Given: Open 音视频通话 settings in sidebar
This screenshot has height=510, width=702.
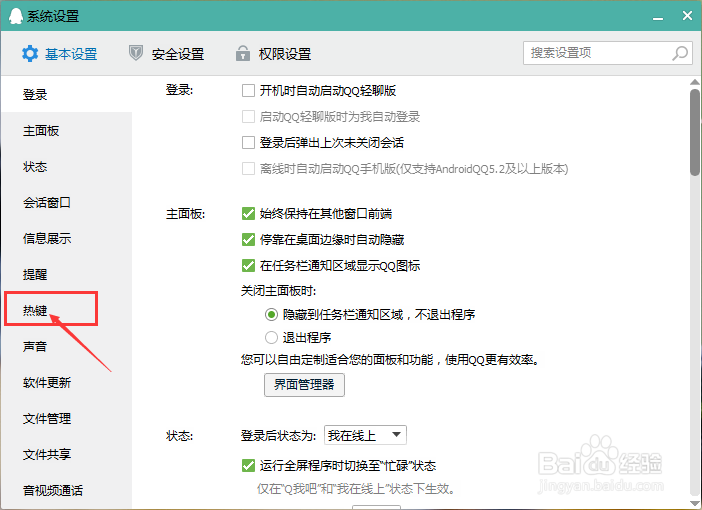Looking at the screenshot, I should pos(67,490).
